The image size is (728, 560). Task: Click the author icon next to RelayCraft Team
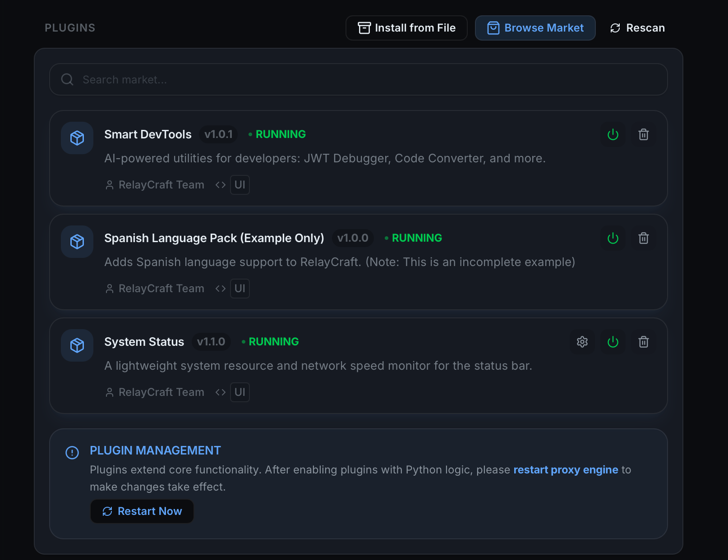[109, 184]
